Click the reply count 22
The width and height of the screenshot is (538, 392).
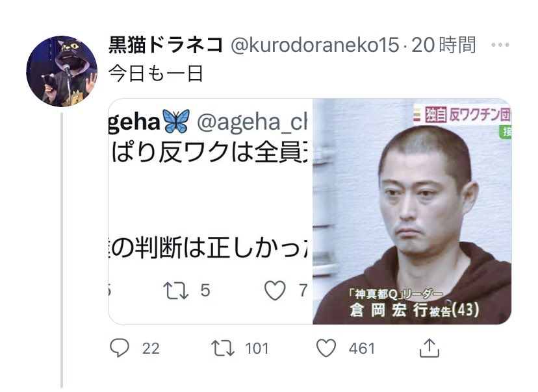click(x=151, y=349)
